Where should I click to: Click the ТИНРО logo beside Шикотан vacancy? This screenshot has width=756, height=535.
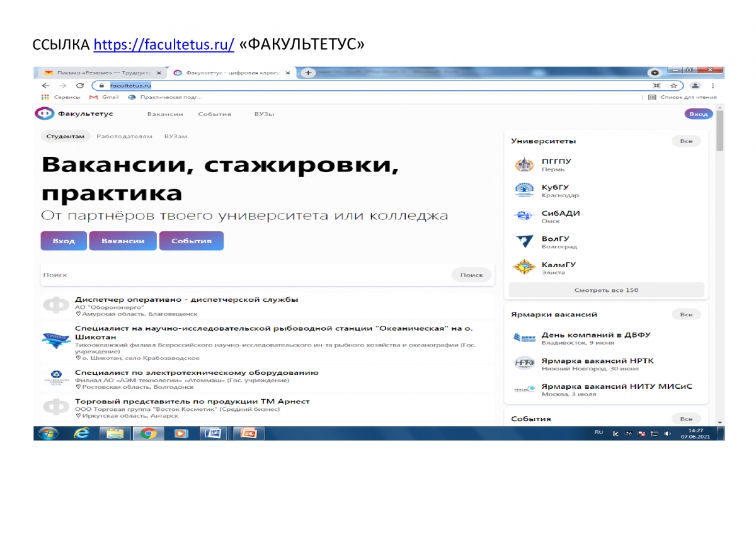[x=56, y=340]
